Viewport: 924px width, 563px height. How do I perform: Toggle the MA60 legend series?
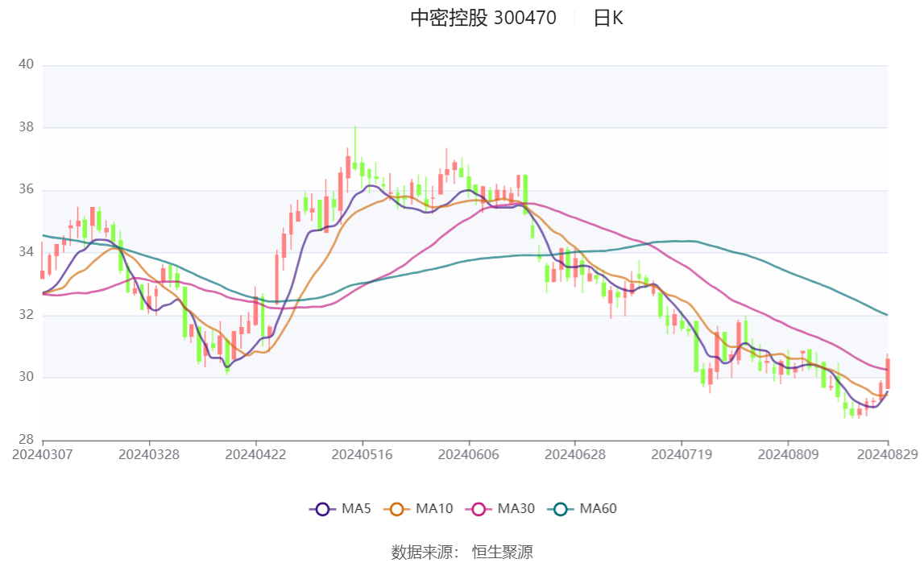coord(582,509)
